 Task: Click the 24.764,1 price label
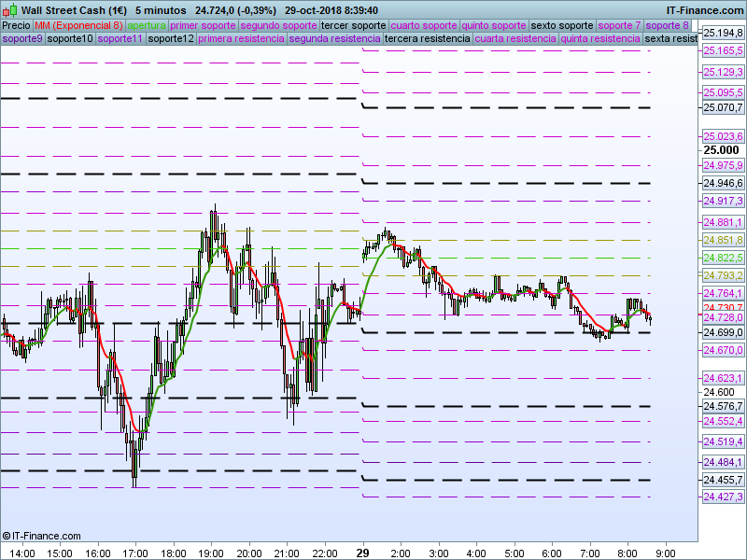[723, 293]
